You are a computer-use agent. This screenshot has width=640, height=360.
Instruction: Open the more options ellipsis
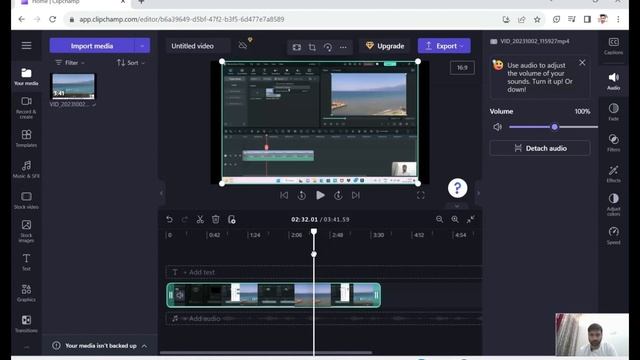343,47
